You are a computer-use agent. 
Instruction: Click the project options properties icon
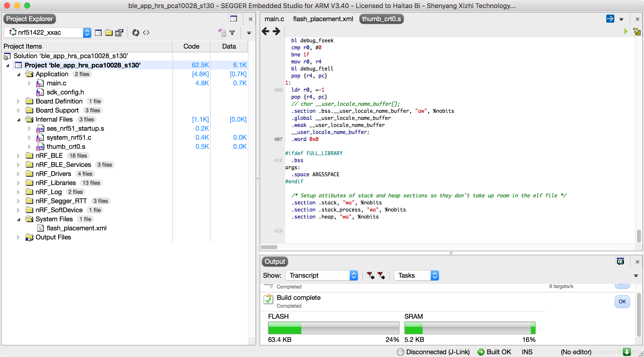click(x=119, y=33)
